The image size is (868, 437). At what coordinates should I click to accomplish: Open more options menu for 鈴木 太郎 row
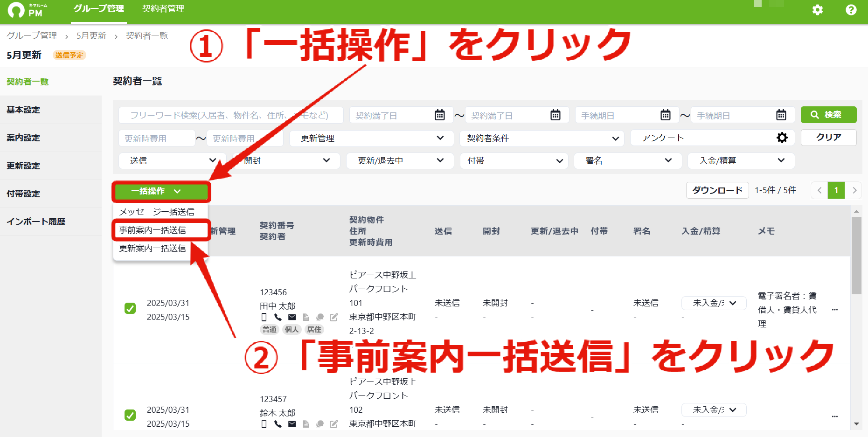tap(835, 416)
